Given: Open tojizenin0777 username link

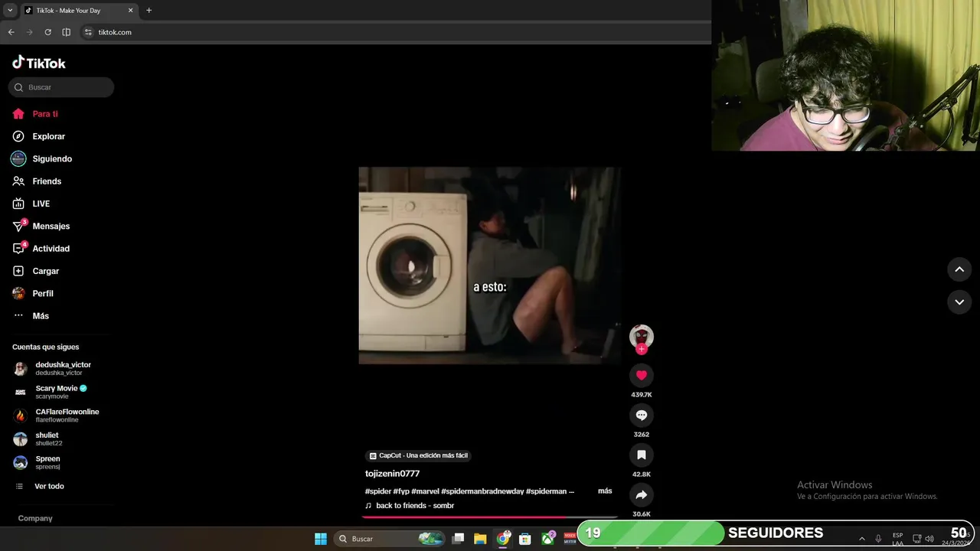Looking at the screenshot, I should tap(392, 474).
